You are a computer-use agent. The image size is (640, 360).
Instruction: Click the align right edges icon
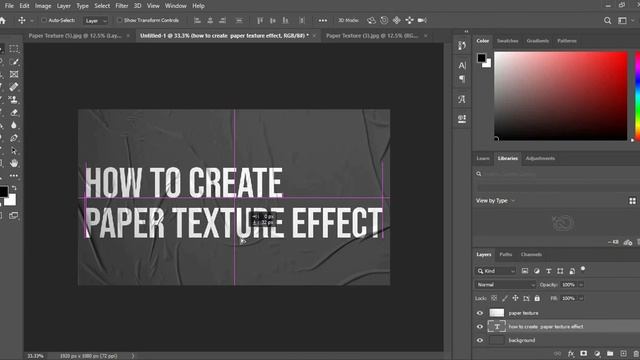point(222,20)
